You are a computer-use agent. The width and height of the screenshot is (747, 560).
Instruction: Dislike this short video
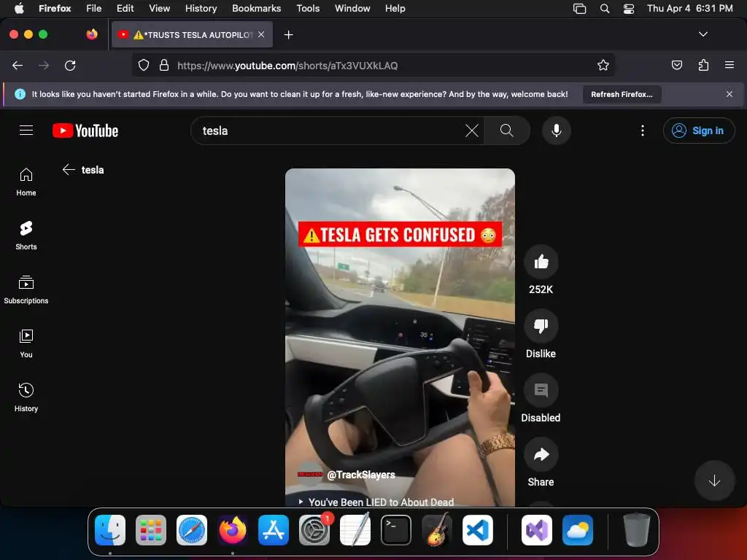click(x=541, y=326)
